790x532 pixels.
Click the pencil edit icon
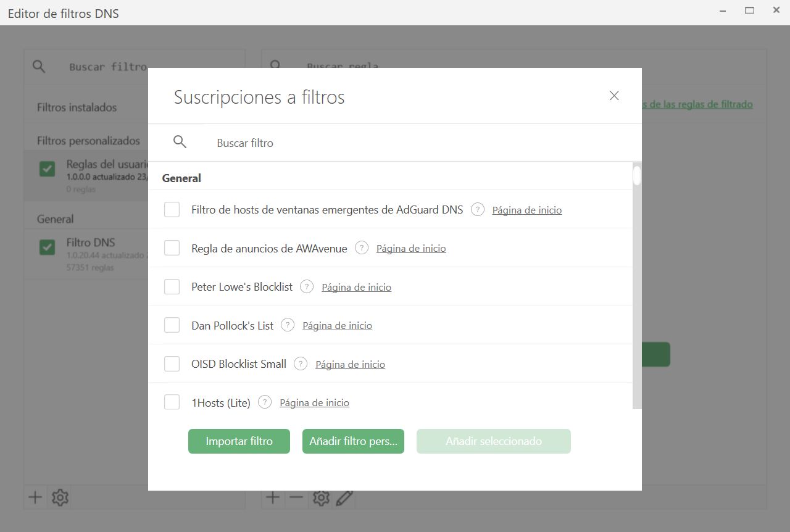coord(345,497)
